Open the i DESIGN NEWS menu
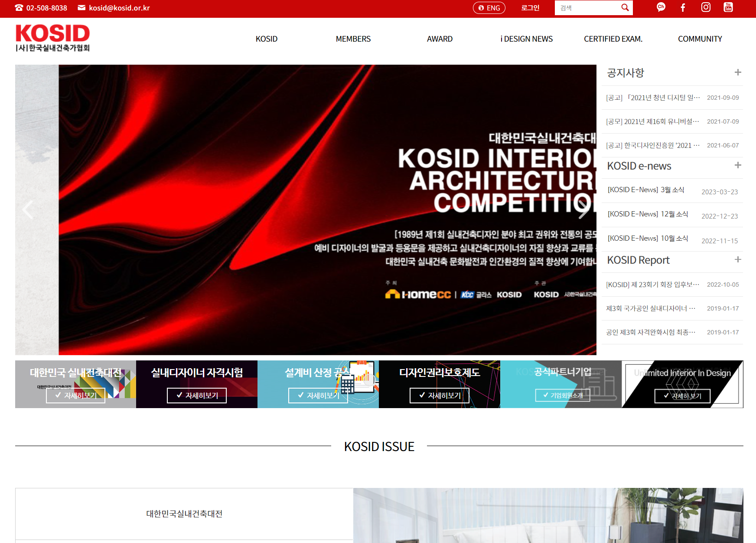Viewport: 756px width, 543px height. pos(527,39)
